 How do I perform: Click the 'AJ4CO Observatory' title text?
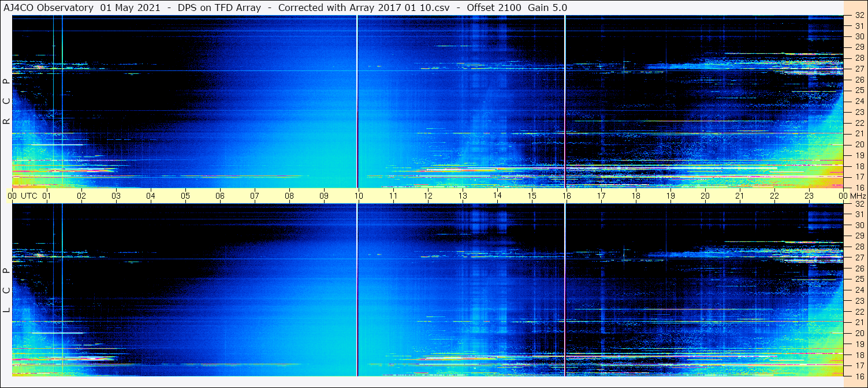click(49, 8)
